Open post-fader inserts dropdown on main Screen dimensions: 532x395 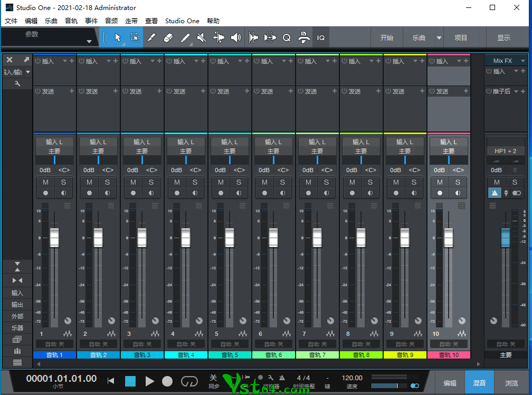(516, 91)
